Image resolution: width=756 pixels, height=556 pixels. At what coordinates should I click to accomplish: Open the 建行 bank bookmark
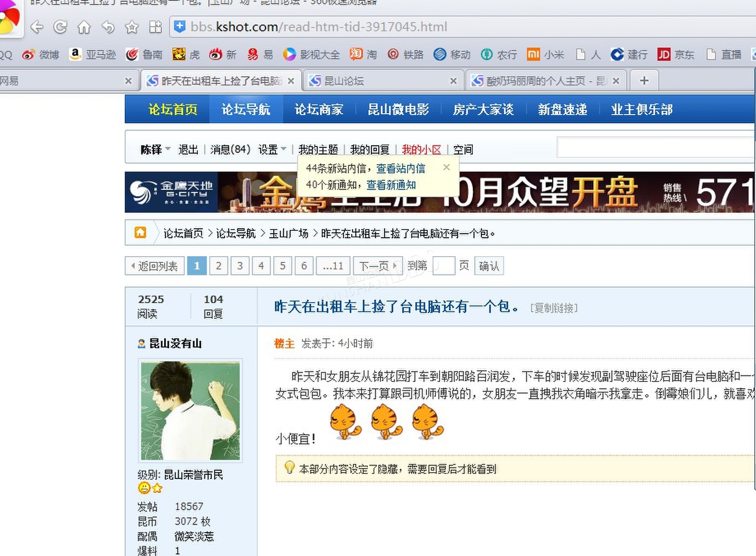point(629,54)
